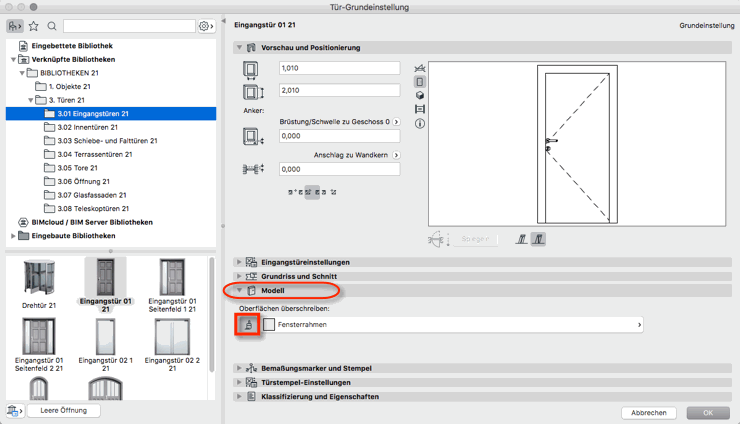Open the Fensterrahmen surface dropdown arrow
This screenshot has width=740, height=424.
point(639,325)
